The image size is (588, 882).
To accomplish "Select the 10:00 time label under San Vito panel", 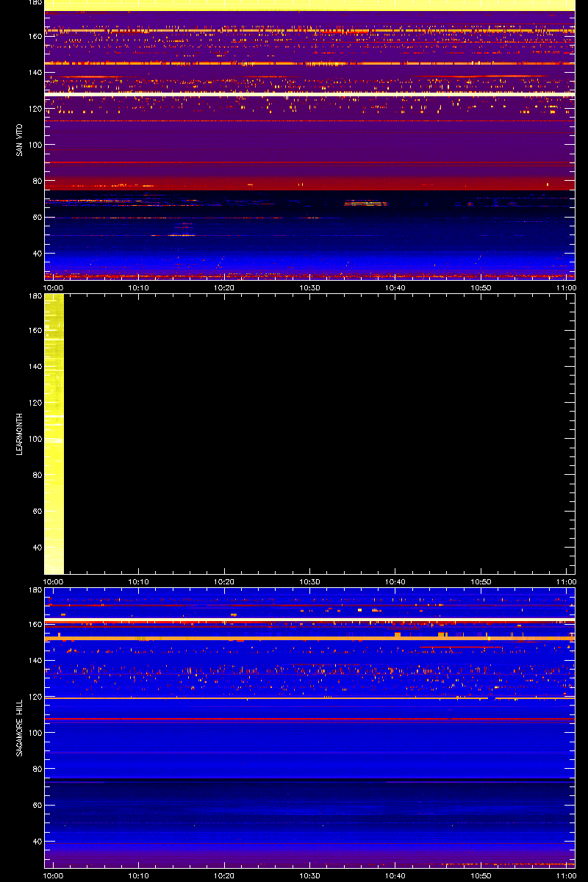I will (x=54, y=288).
